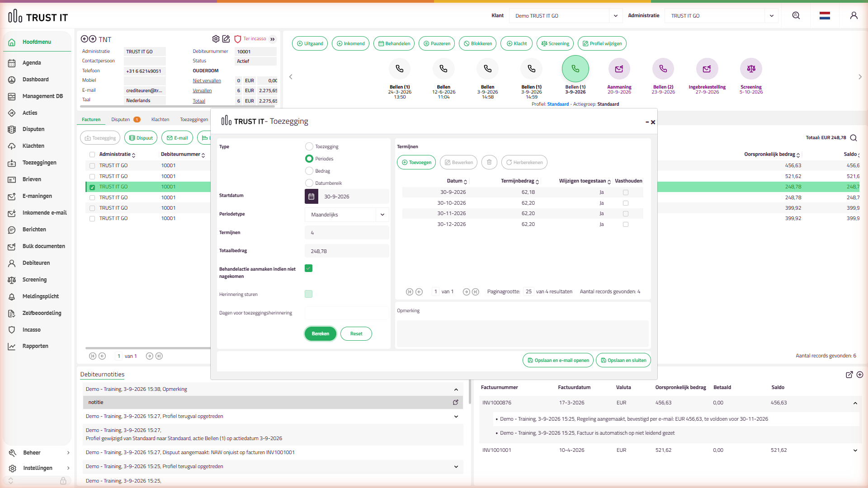This screenshot has width=868, height=488.
Task: Click the Dutch flag language icon
Action: tap(825, 15)
